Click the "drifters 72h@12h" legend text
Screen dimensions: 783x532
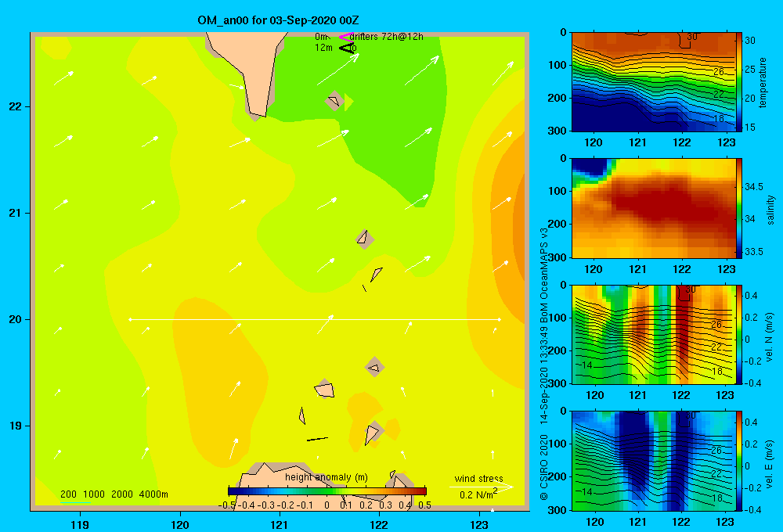387,37
